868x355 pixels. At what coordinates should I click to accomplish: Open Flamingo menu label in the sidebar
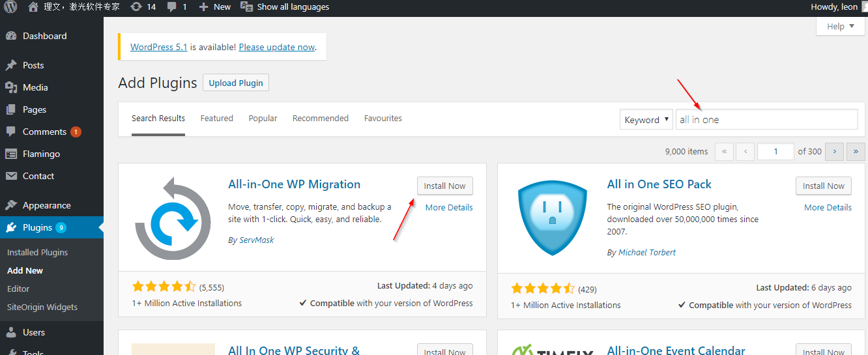tap(41, 154)
